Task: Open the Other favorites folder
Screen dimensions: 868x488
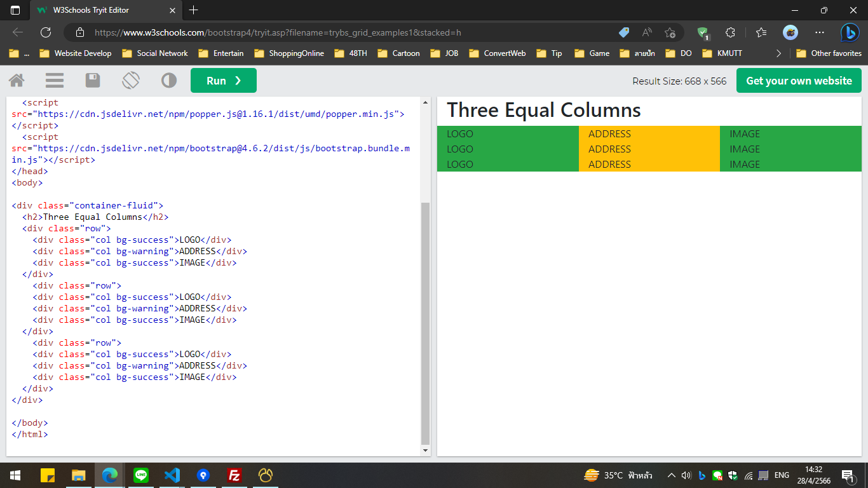Action: (829, 53)
